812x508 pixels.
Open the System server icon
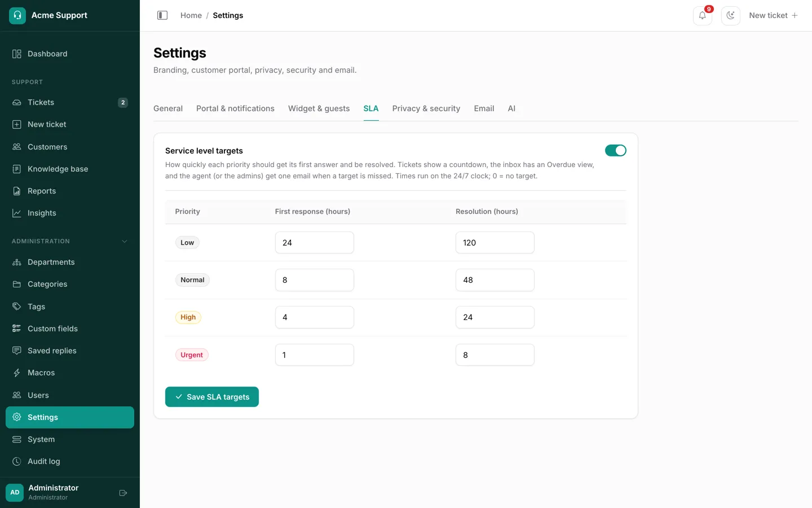pyautogui.click(x=17, y=439)
